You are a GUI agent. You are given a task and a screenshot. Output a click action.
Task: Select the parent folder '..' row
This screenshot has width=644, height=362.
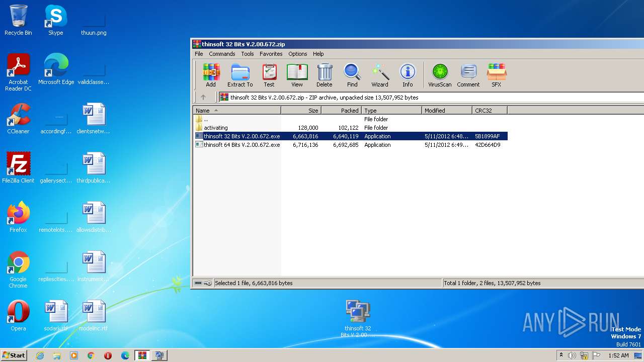tap(350, 119)
